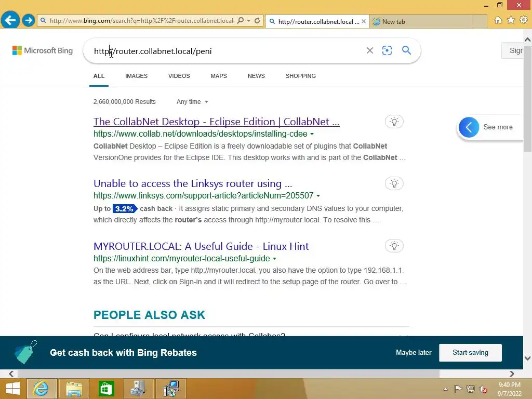532x399 pixels.
Task: Click the network tray icon
Action: click(471, 389)
